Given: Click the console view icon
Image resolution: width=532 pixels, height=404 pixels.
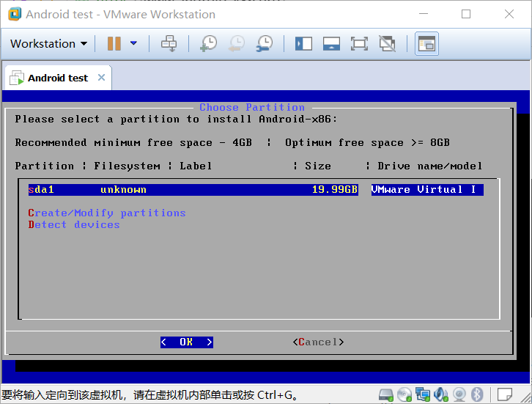Looking at the screenshot, I should coord(426,44).
